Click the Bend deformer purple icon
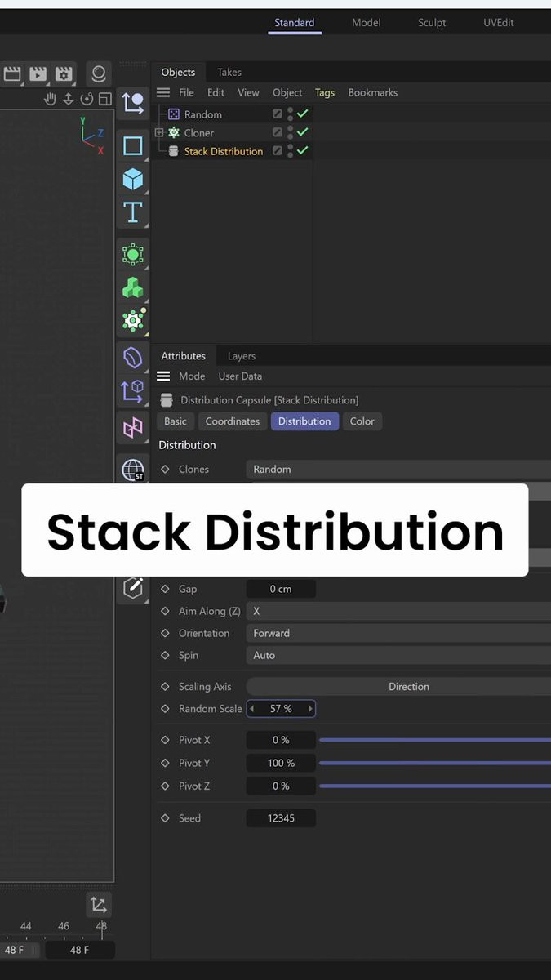This screenshot has height=980, width=551. 132,358
